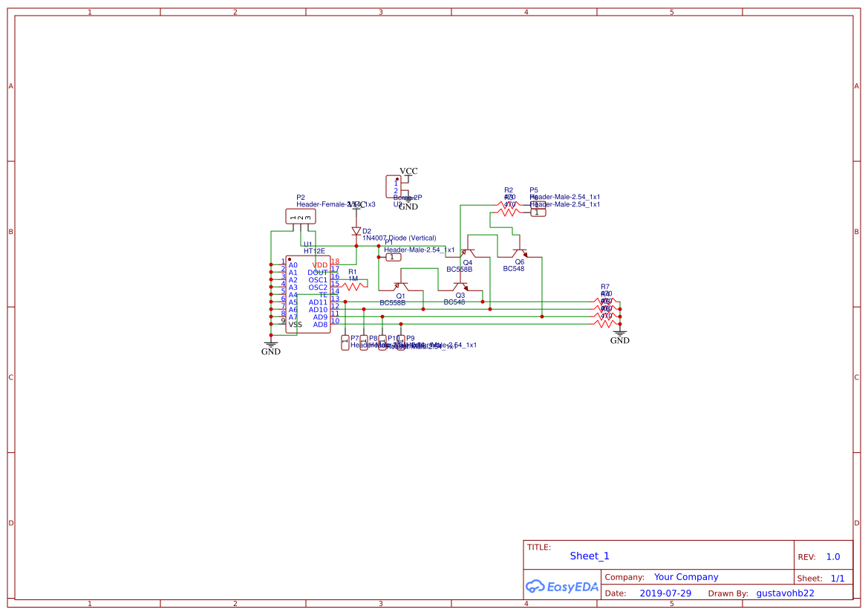
Task: Select the HT12E chip body U1
Action: 308,294
